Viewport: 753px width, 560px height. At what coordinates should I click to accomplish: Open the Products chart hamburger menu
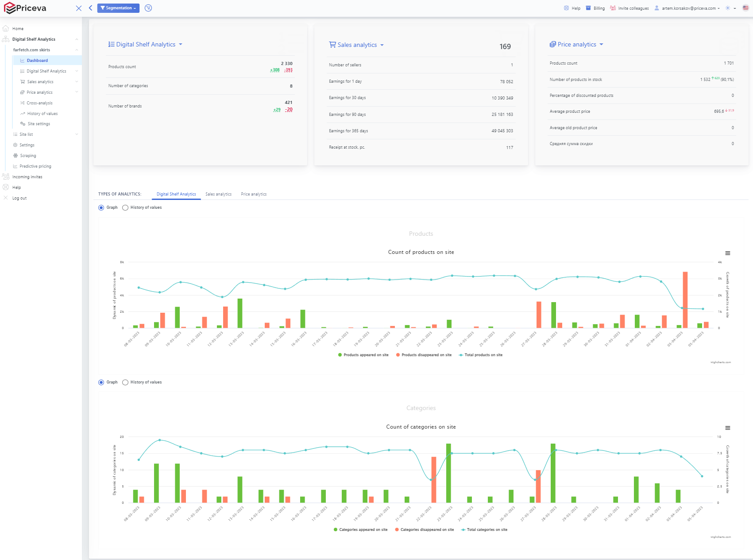coord(727,253)
